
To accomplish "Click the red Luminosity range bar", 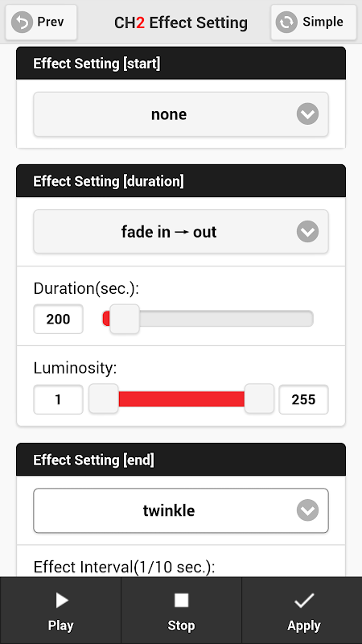I will click(182, 398).
